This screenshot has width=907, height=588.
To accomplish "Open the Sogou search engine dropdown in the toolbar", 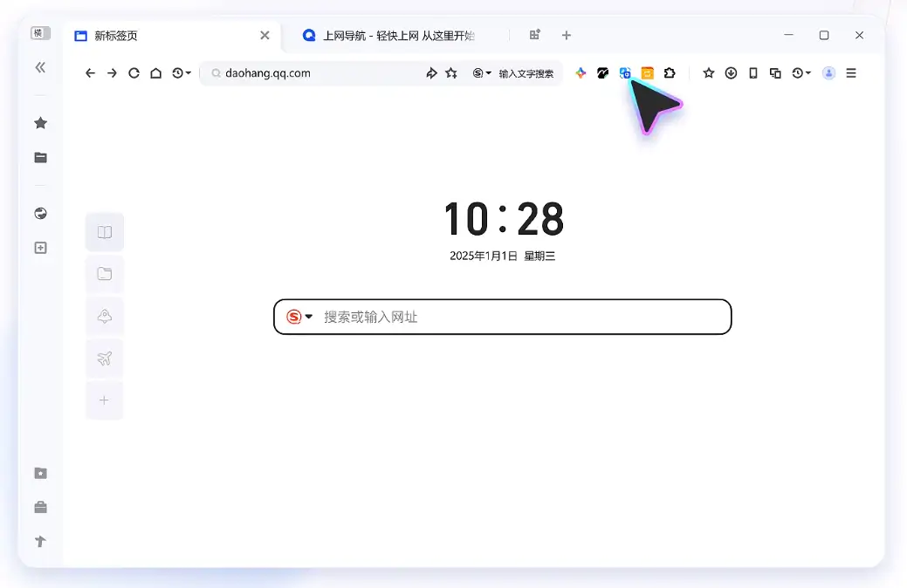I will tap(481, 73).
